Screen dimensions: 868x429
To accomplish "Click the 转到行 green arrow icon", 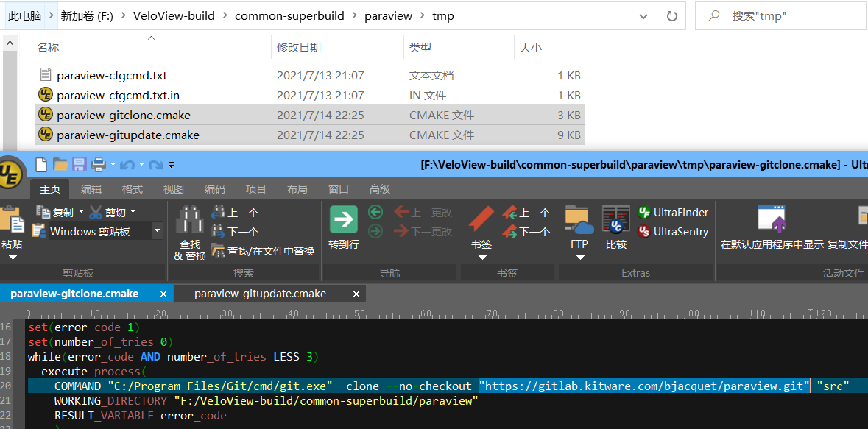I will coord(344,220).
